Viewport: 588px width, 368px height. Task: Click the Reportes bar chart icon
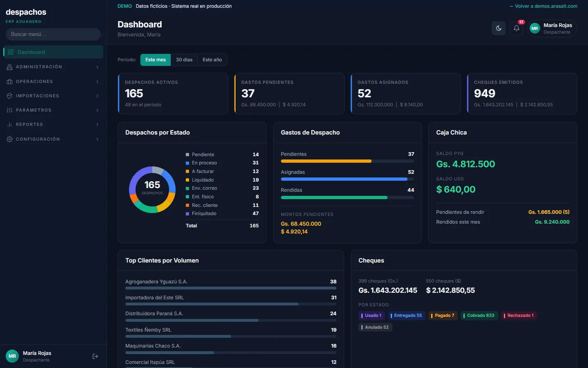click(9, 124)
